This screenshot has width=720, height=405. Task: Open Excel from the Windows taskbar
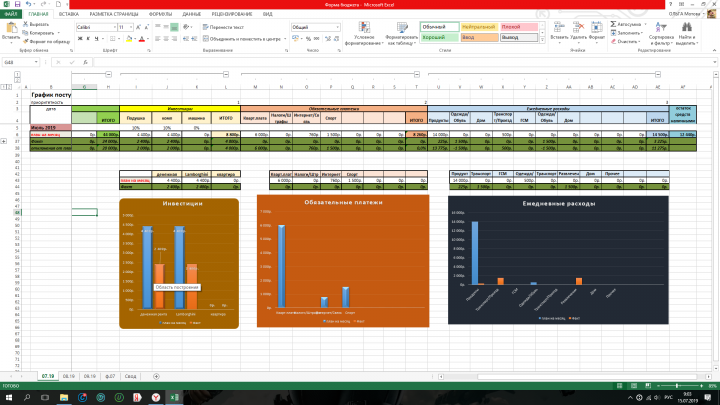[x=174, y=397]
